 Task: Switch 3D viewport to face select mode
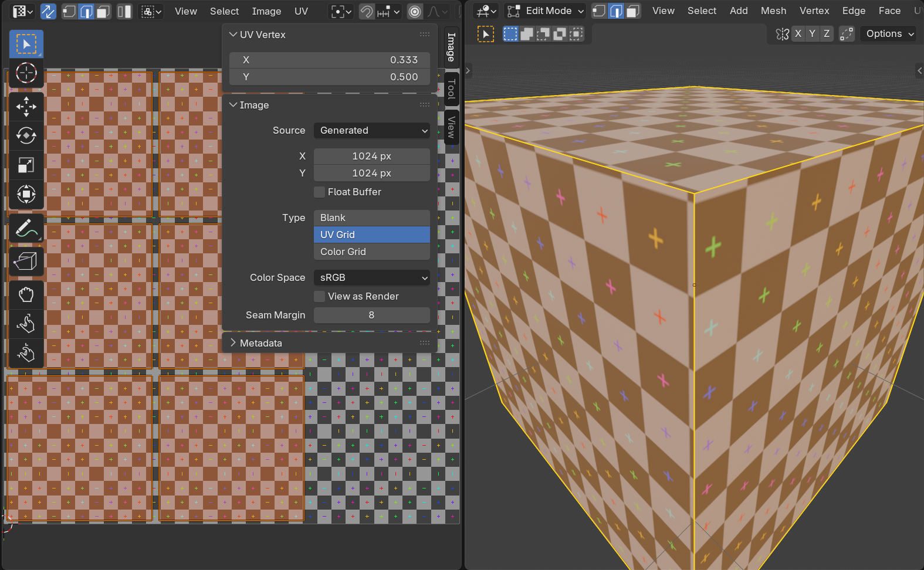tap(633, 11)
